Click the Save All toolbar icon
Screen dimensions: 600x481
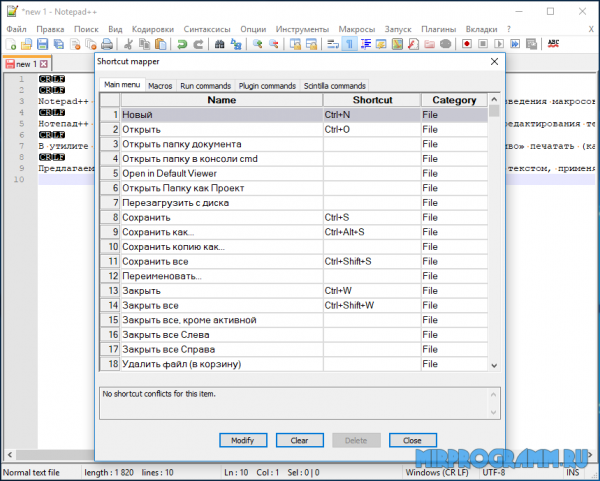pos(59,44)
